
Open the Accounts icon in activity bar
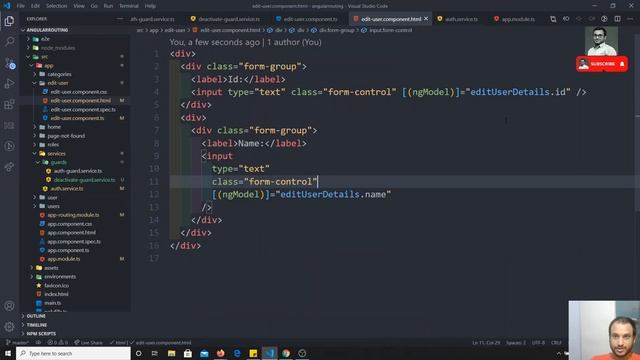pos(9,306)
